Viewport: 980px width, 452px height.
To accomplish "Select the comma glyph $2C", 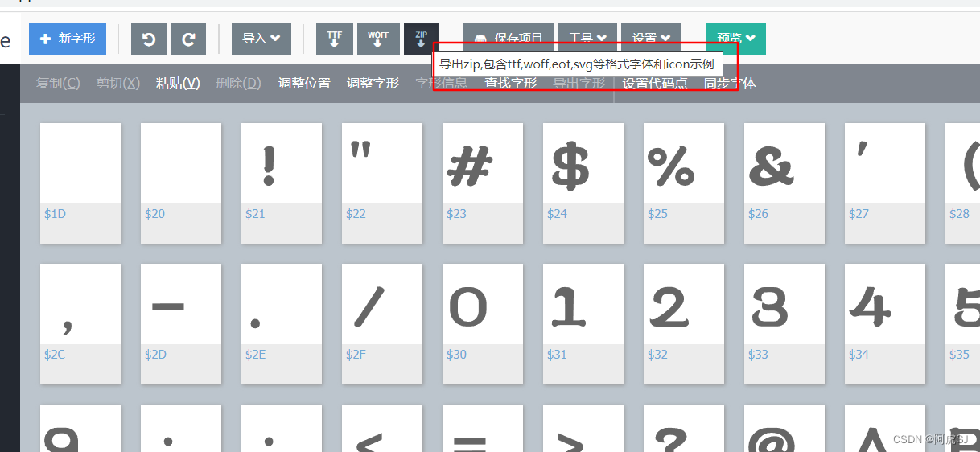I will (80, 324).
